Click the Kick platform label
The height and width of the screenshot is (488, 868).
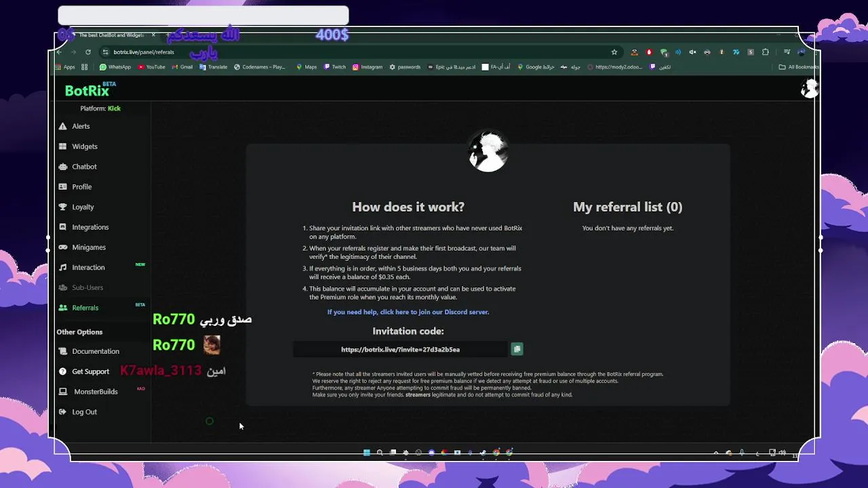coord(114,108)
